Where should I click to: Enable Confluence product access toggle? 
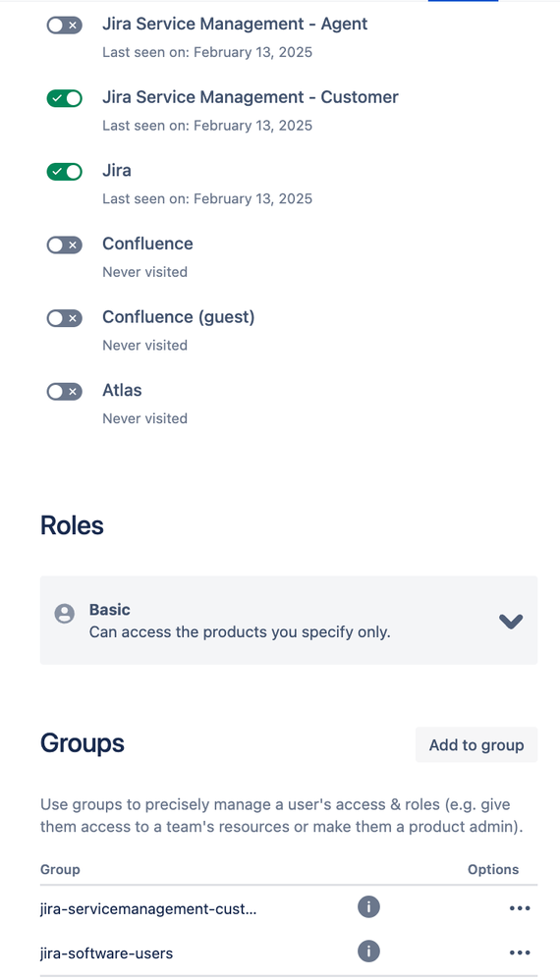click(x=65, y=245)
